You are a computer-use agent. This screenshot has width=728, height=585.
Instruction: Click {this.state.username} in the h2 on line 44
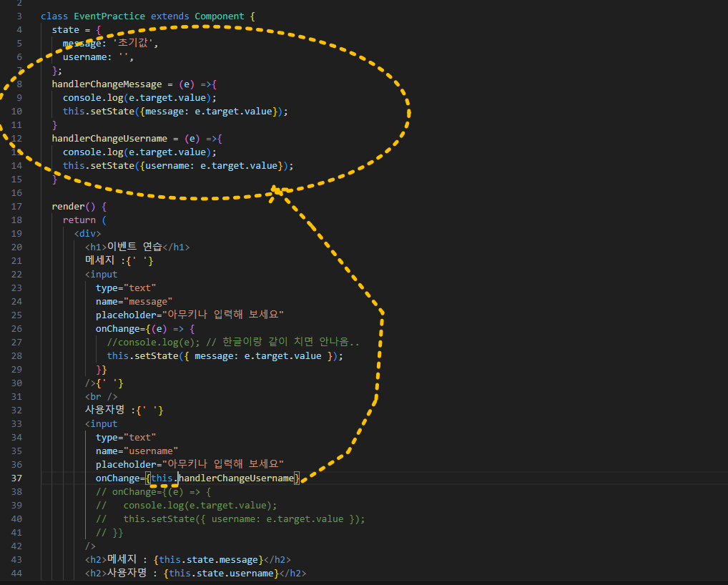221,574
